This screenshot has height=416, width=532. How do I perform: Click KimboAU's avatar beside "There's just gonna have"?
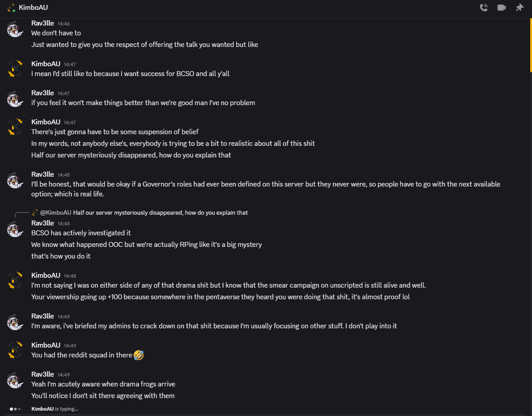click(15, 127)
